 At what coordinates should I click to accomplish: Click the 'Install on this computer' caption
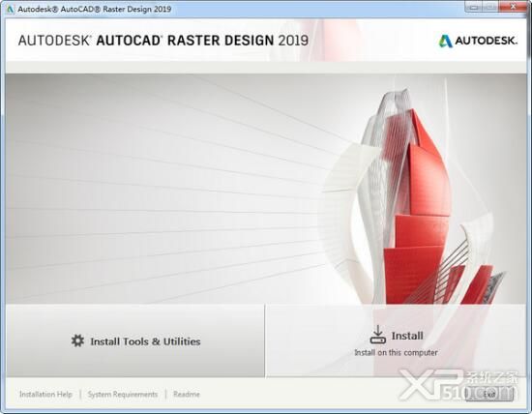coord(396,353)
